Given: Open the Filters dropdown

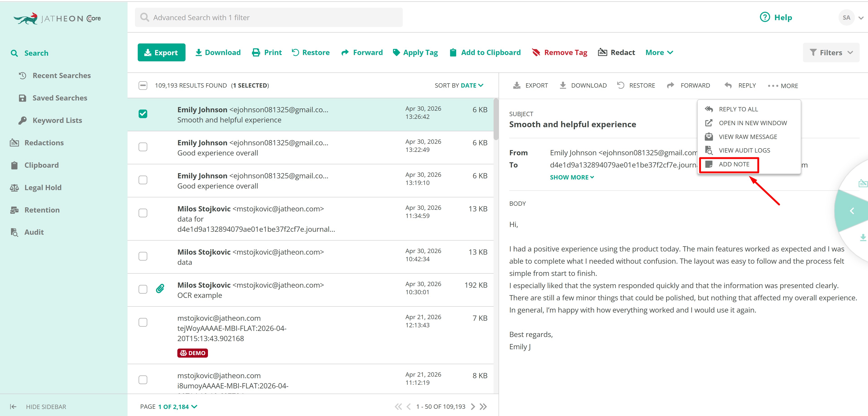Looking at the screenshot, I should coord(831,53).
